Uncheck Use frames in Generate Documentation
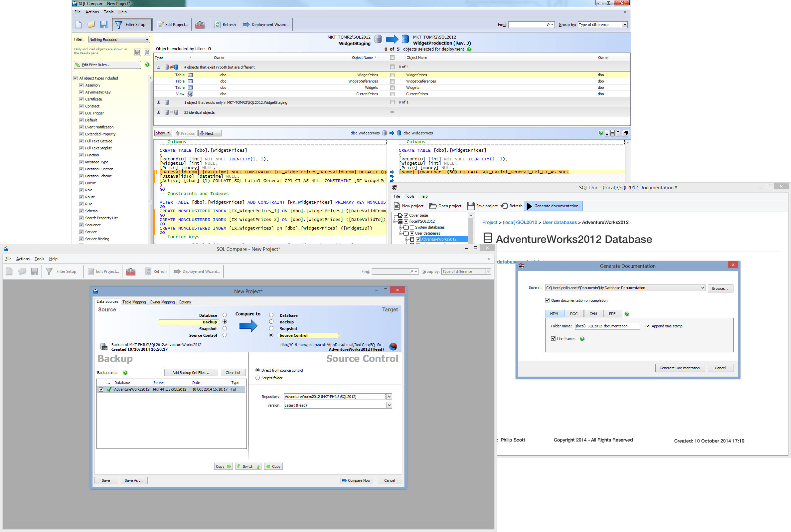Screen dimensions: 791x532 tap(553, 338)
